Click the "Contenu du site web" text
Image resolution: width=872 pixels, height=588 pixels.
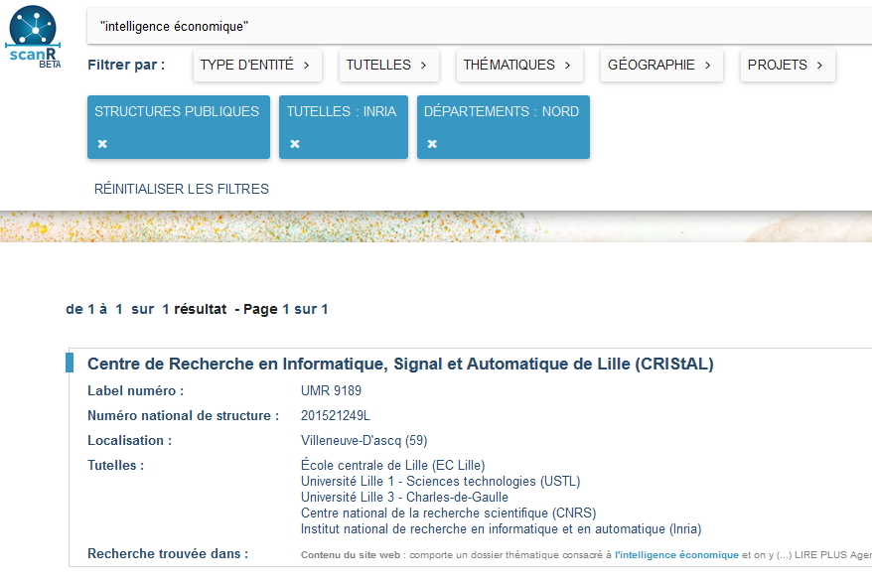click(351, 554)
